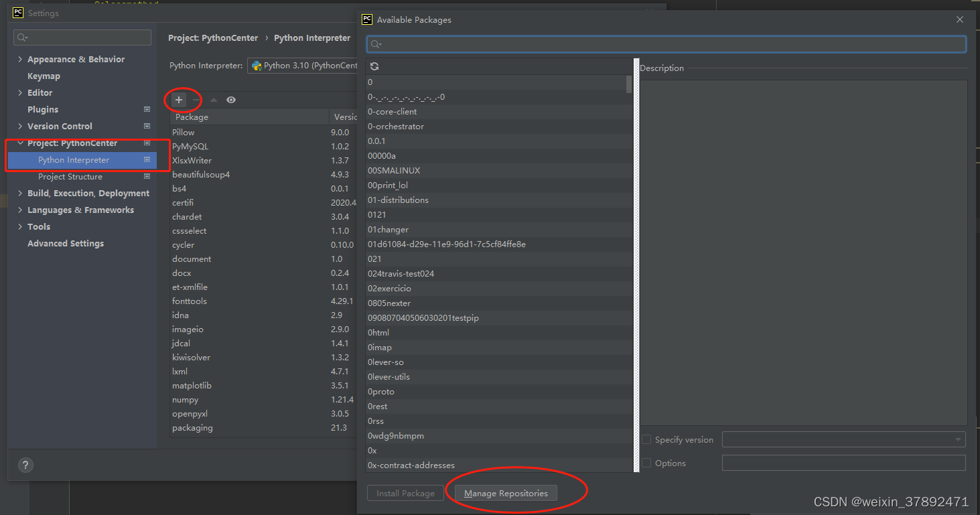Open the Keymap settings page

[44, 76]
